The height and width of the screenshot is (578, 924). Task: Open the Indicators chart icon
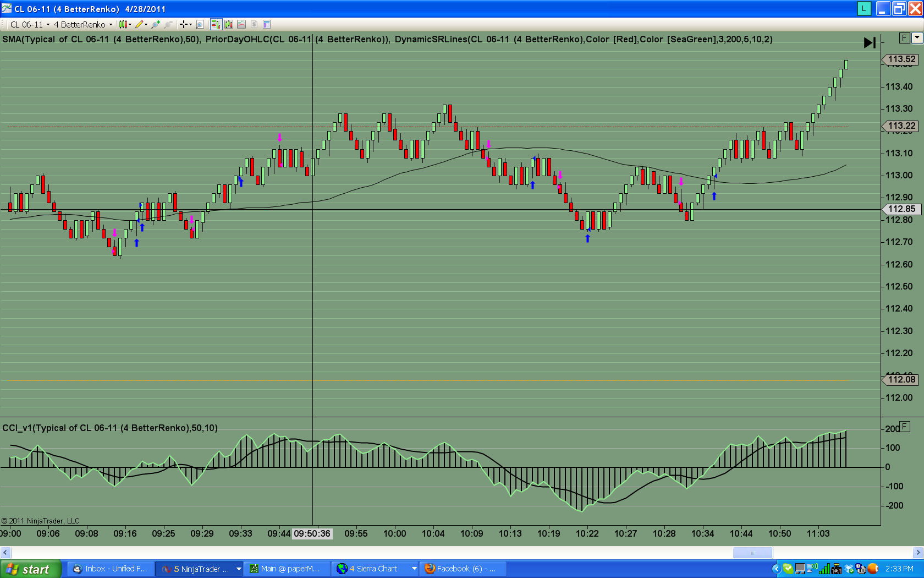pyautogui.click(x=241, y=24)
